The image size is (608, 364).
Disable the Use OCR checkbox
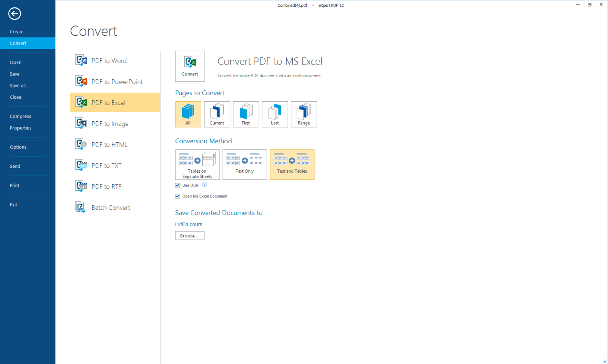click(177, 185)
